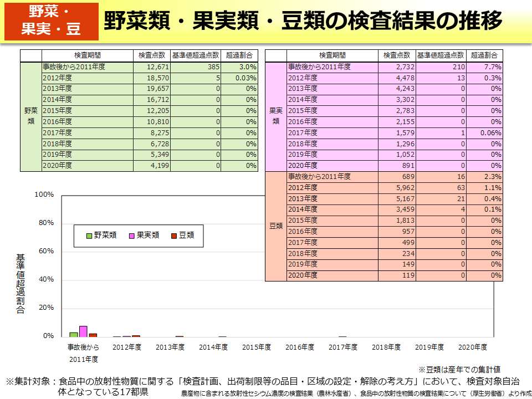Select the 2020年度 label on the horizontal axis

coord(473,347)
